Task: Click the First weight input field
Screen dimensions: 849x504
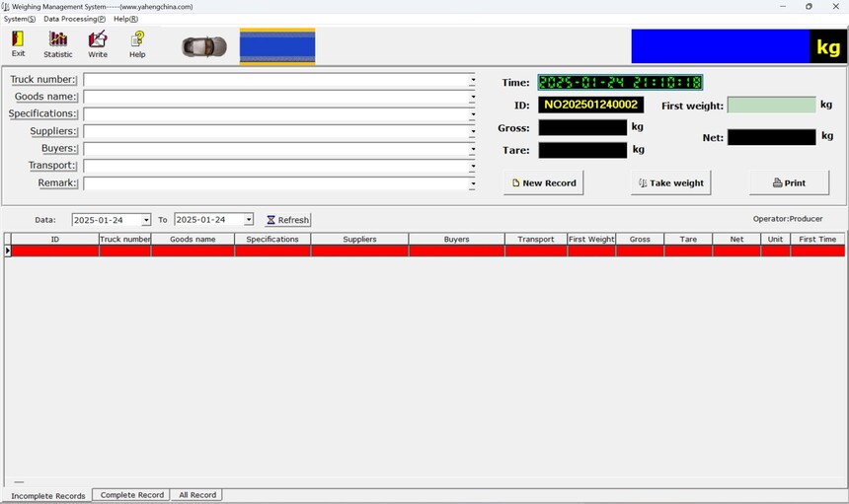Action: point(771,106)
